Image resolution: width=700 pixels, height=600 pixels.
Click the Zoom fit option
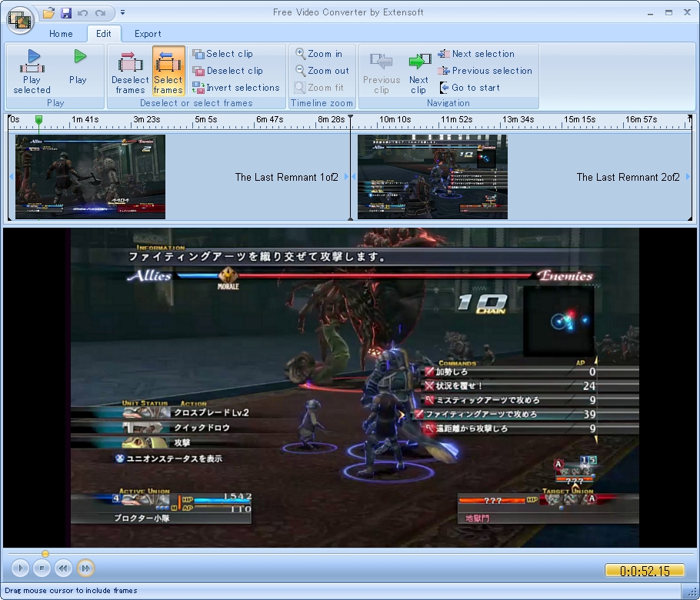point(319,88)
